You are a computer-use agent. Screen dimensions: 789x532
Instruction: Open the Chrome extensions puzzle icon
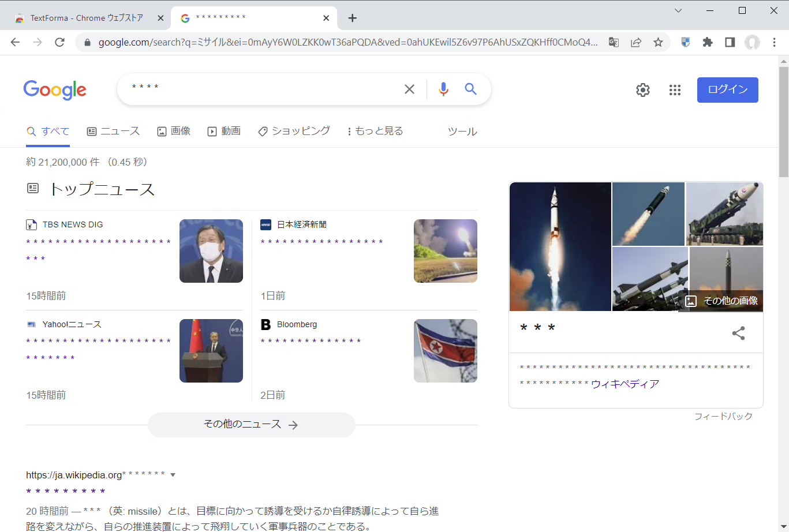[708, 42]
